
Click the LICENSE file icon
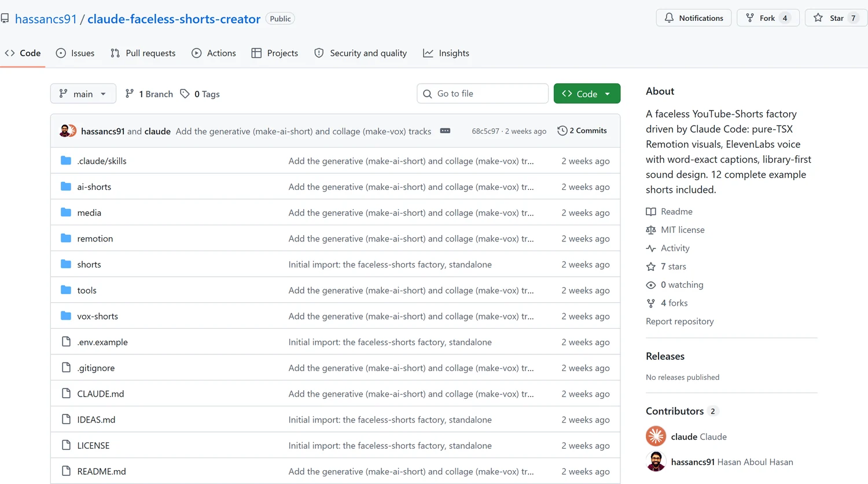click(66, 445)
